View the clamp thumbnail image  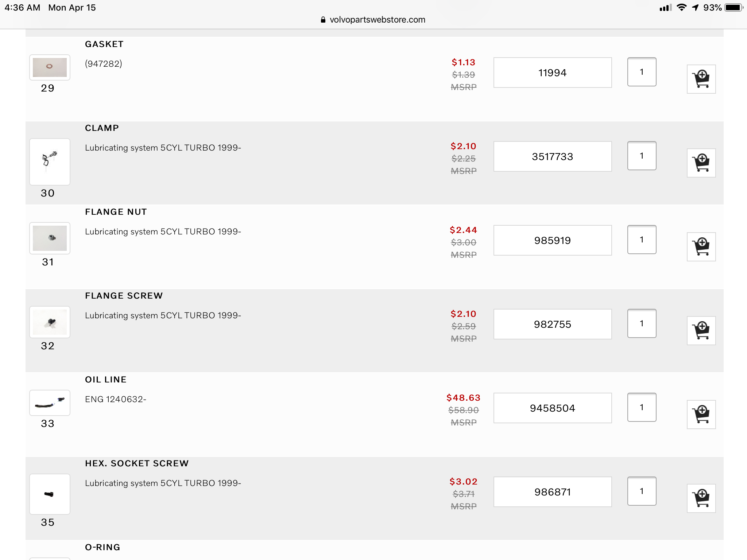pos(50,162)
